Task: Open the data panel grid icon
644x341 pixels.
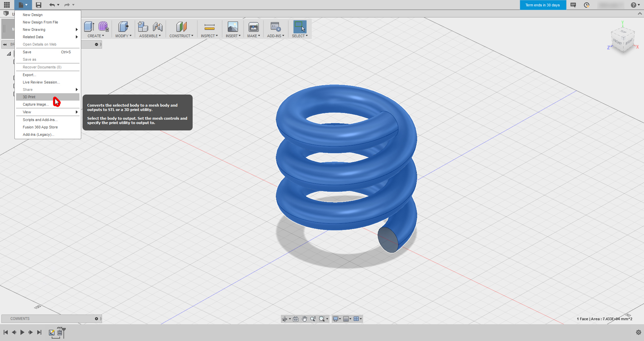Action: (7, 5)
